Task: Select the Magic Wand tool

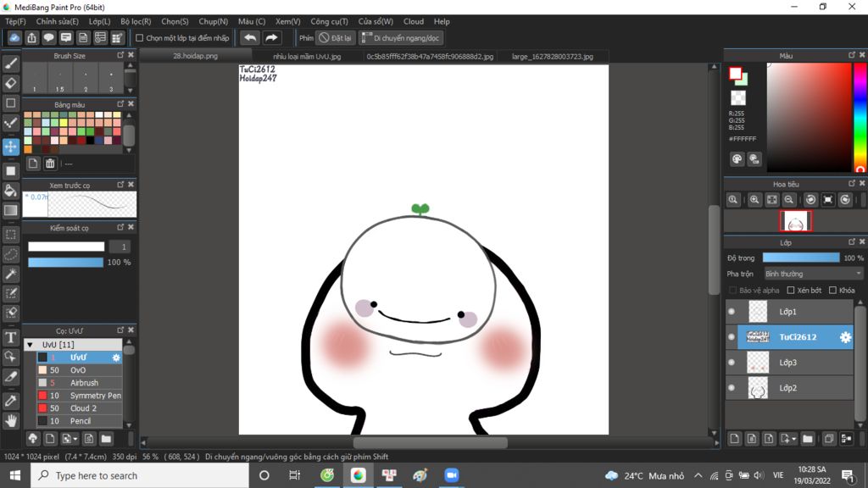Action: 10,274
